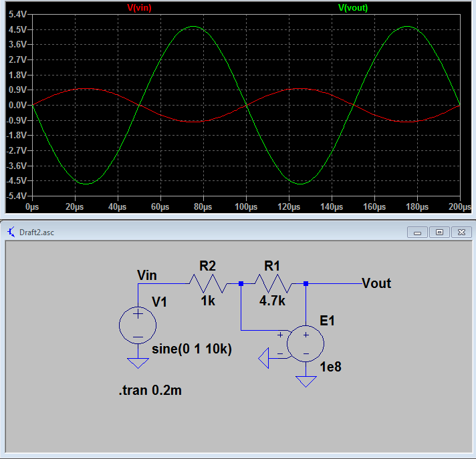
Task: Minimize the Draft2.asc schematic window
Action: pyautogui.click(x=417, y=233)
